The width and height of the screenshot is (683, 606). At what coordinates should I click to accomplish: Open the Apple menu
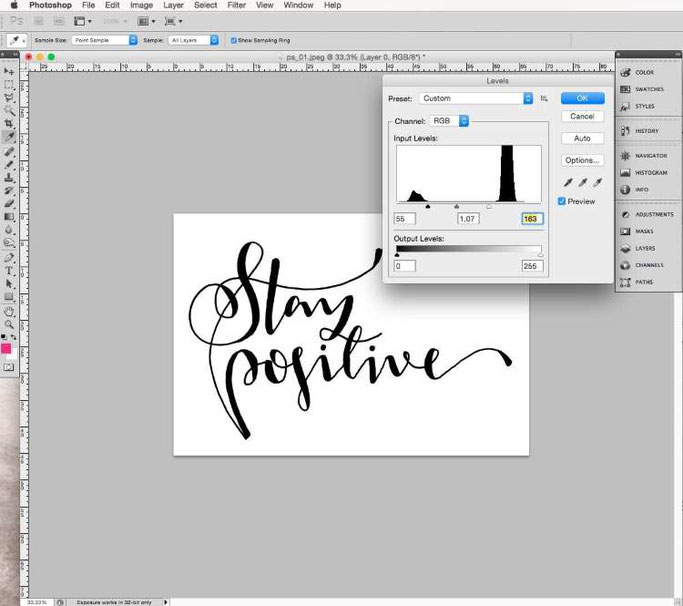pyautogui.click(x=14, y=5)
